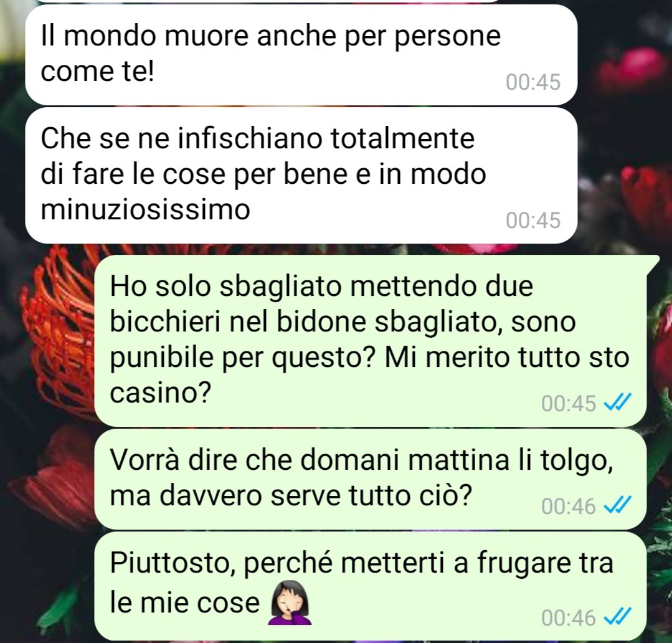Tap the facepalm emoji in last message
Screen dimensions: 672x643
[x=290, y=603]
